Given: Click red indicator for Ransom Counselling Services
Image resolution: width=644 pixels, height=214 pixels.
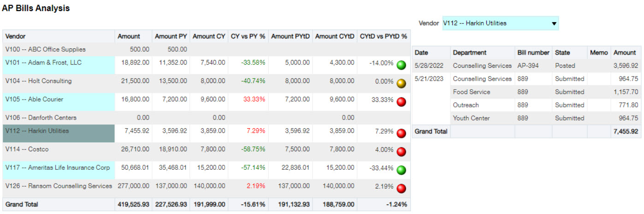Looking at the screenshot, I should pos(401,189).
